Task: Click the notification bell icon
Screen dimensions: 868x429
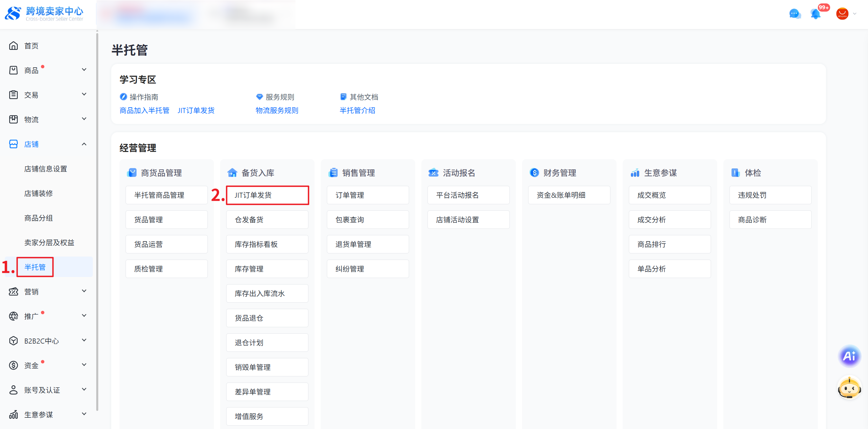Action: coord(816,14)
